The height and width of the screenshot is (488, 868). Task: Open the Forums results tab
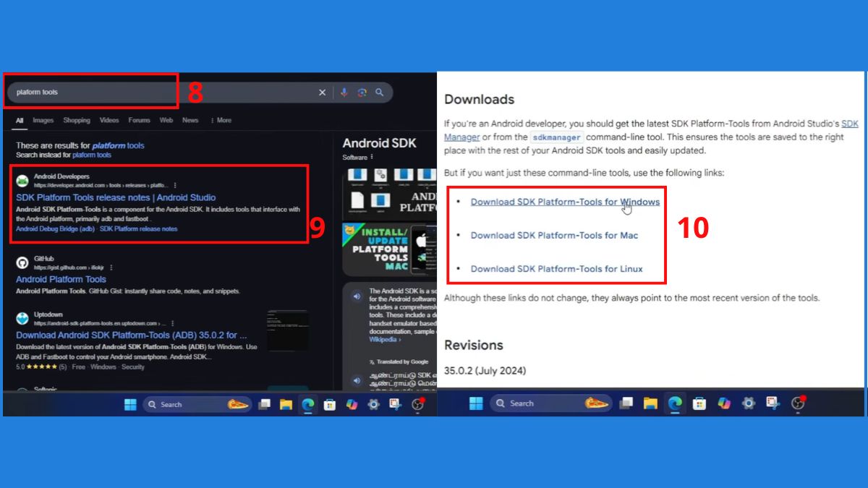pos(140,121)
